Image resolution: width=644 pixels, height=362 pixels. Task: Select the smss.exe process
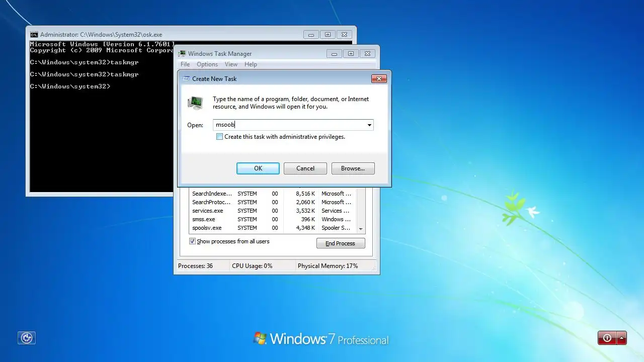tap(272, 219)
